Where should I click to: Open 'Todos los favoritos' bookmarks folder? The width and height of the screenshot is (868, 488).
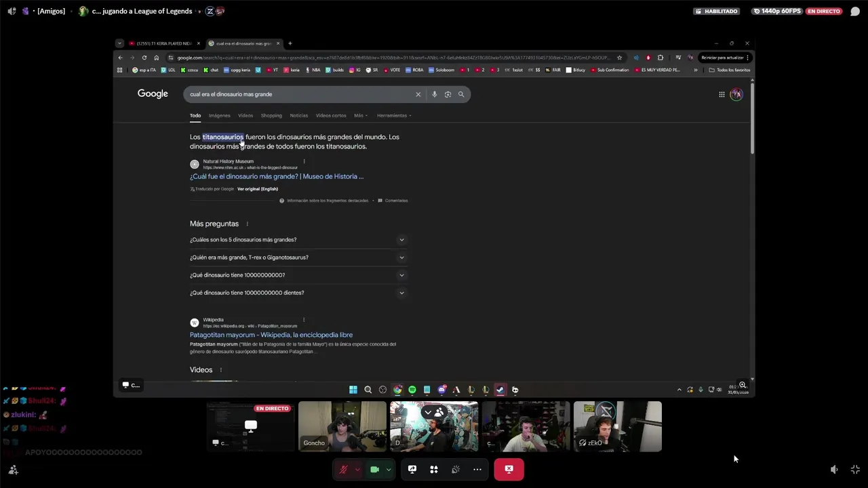(730, 70)
